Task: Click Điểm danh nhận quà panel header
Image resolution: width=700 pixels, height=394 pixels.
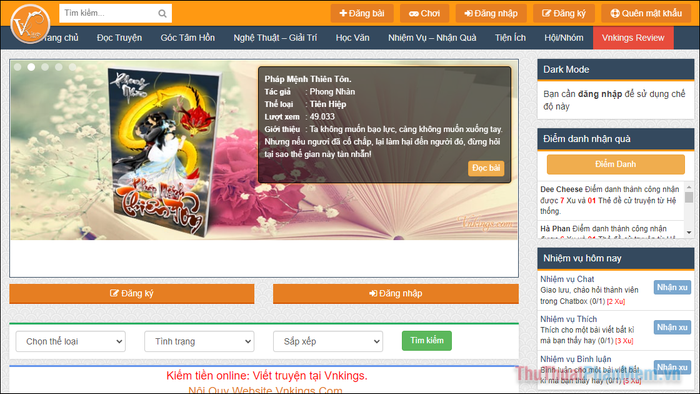Action: tap(616, 139)
